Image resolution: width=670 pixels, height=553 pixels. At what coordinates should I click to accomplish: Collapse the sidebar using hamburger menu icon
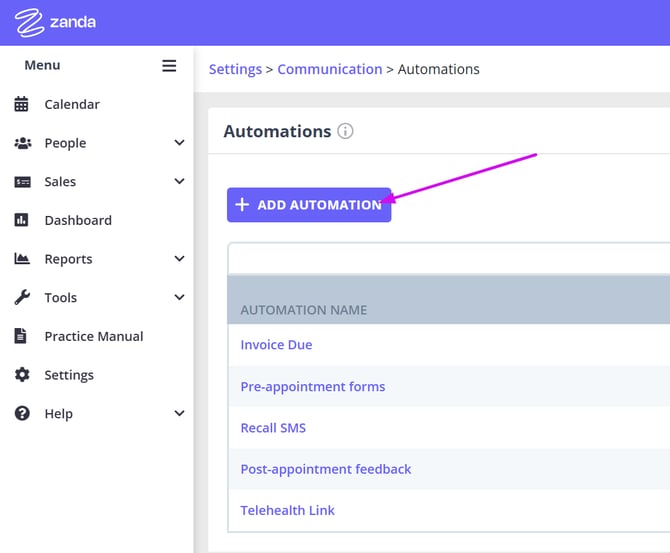(x=169, y=66)
